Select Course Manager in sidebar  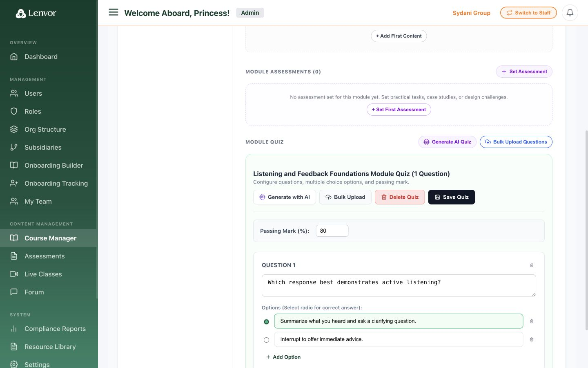tap(49, 238)
